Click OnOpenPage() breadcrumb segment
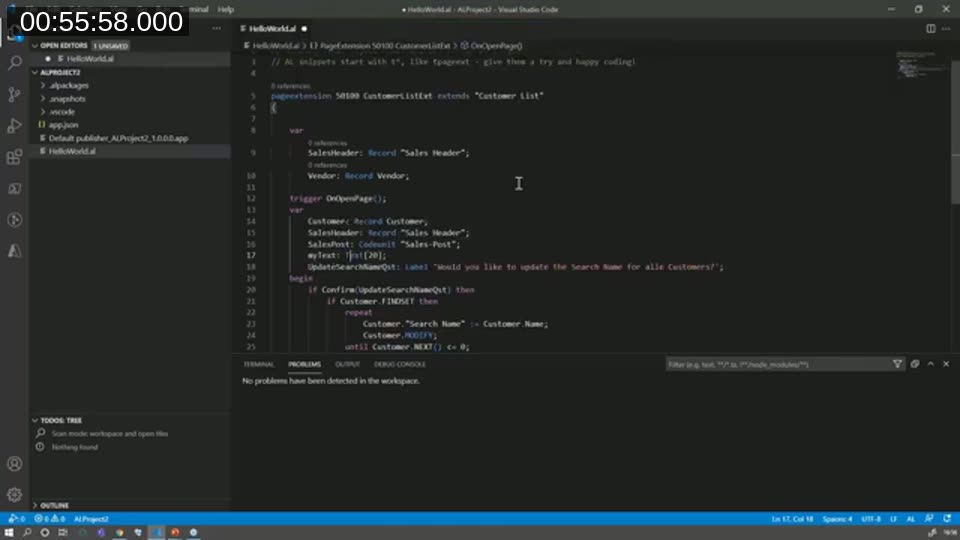This screenshot has width=960, height=540. coord(496,45)
